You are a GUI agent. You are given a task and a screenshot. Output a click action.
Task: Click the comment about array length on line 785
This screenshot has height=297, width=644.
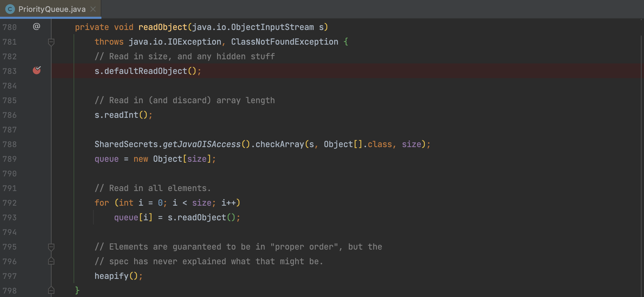(x=185, y=100)
